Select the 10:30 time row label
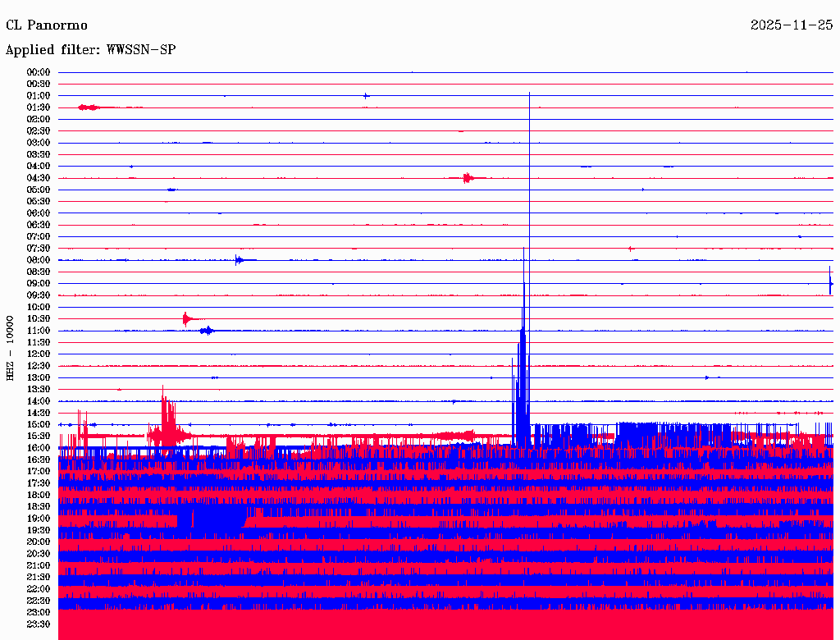Image resolution: width=840 pixels, height=640 pixels. pyautogui.click(x=39, y=318)
